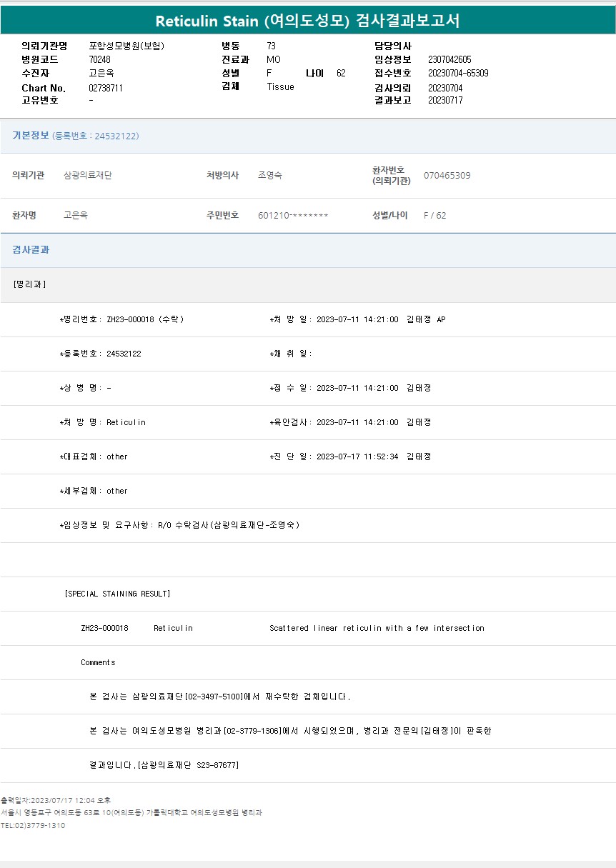Click the 기본정보 section heading
Screen dimensions: 616x868
click(x=31, y=135)
